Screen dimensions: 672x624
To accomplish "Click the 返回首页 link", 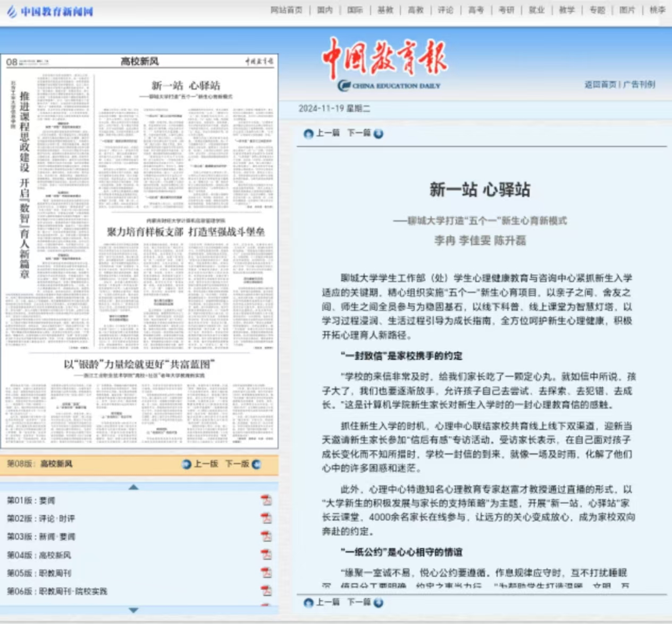I will pyautogui.click(x=601, y=85).
